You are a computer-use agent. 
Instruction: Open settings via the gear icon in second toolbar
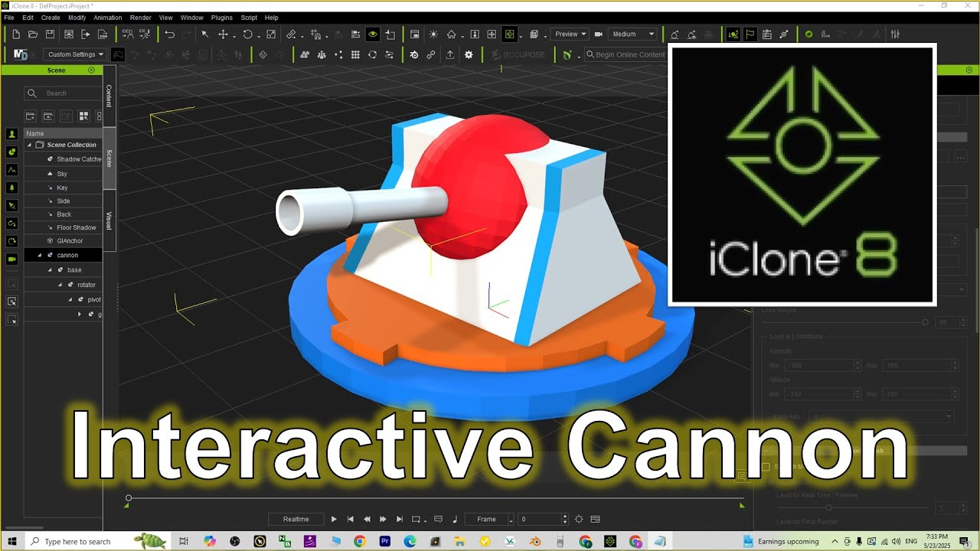469,54
